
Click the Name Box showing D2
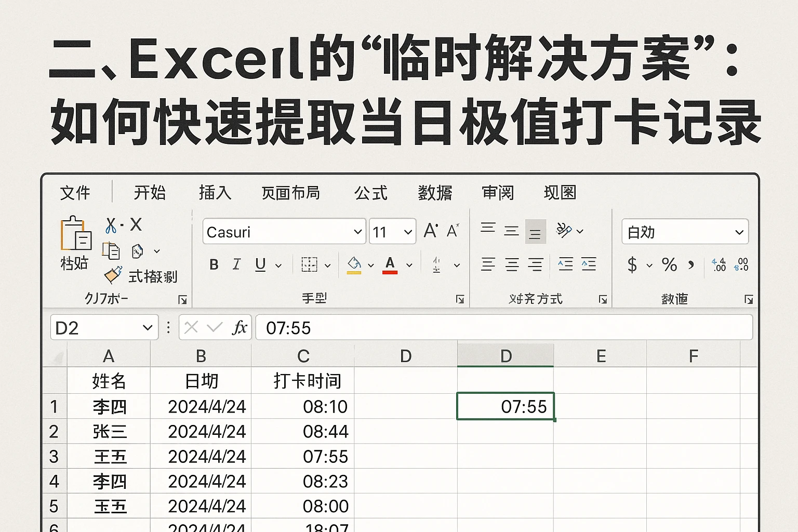[x=104, y=328]
